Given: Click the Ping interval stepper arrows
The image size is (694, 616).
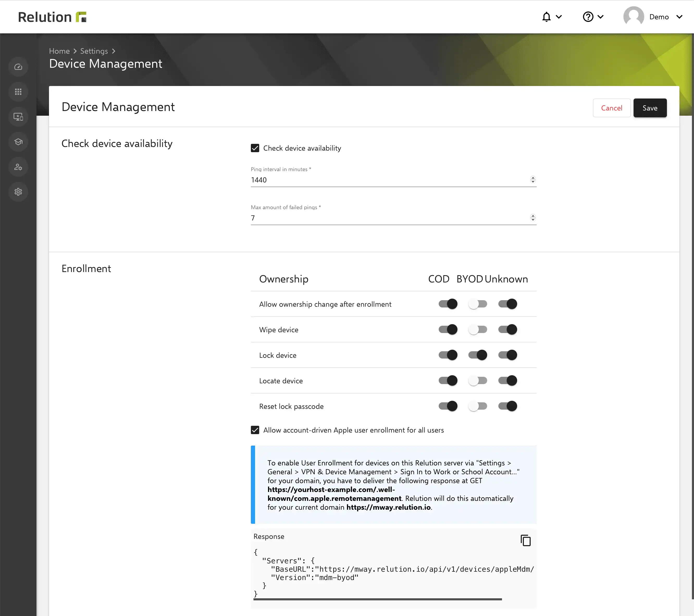Looking at the screenshot, I should tap(533, 180).
